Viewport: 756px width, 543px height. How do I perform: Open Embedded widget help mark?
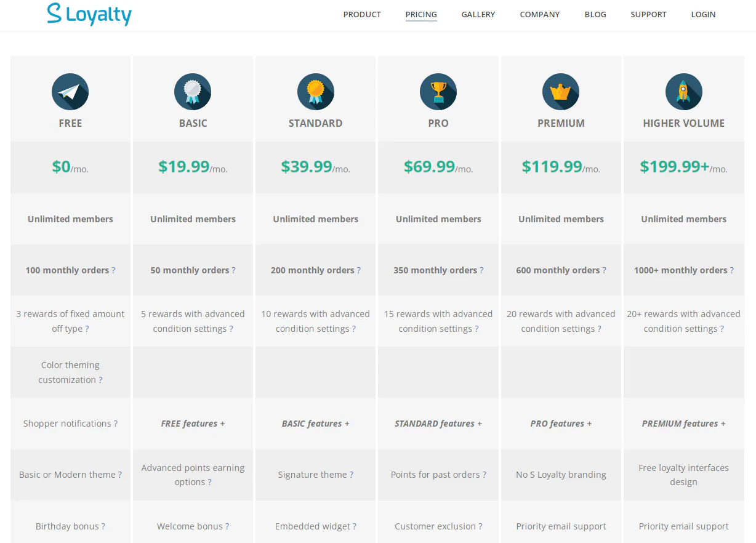pyautogui.click(x=354, y=526)
